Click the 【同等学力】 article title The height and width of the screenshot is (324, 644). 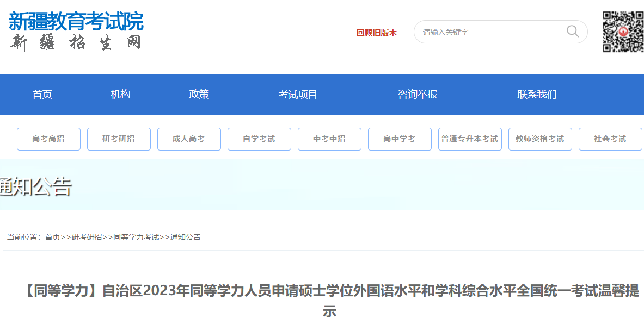(x=331, y=301)
